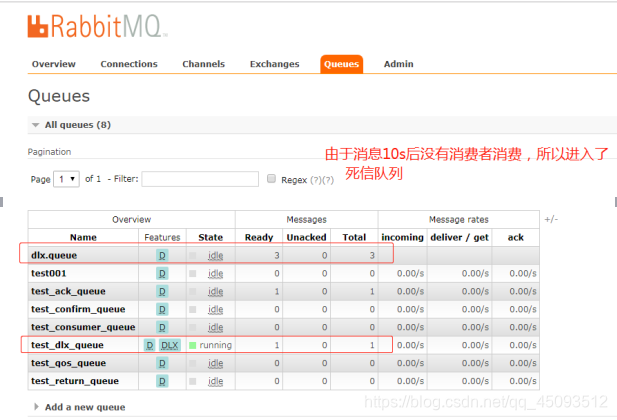The height and width of the screenshot is (420, 617).
Task: Go to the Exchanges tab
Action: tap(275, 64)
